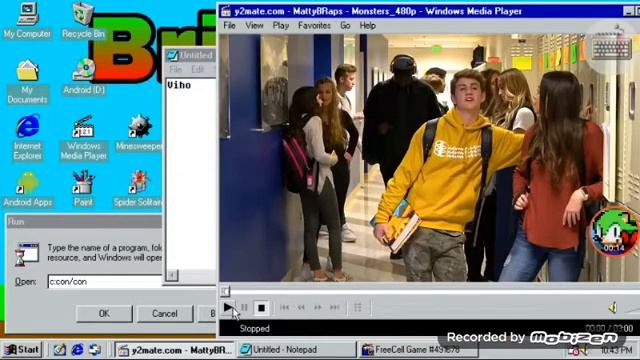Click the Play button in Media Player
Viewport: 640px width, 360px height.
228,307
